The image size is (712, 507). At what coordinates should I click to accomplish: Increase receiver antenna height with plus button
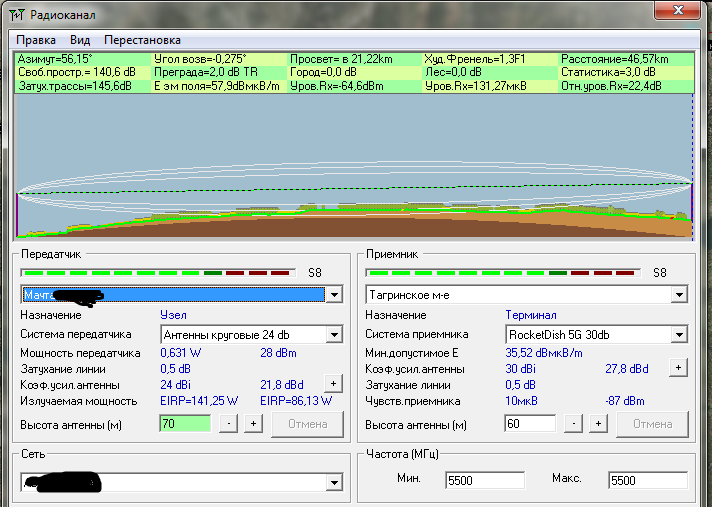tap(598, 424)
